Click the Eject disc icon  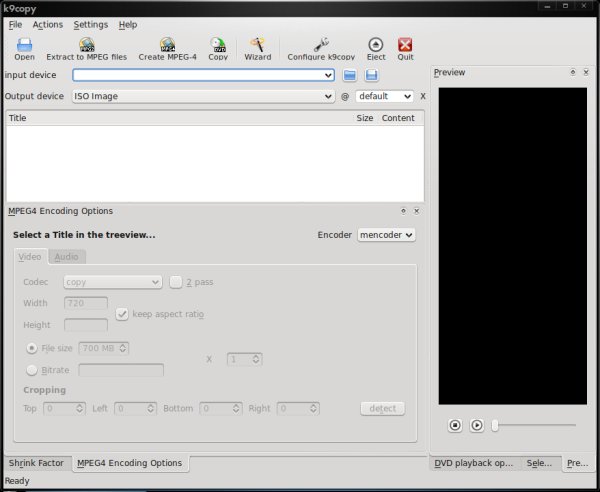pos(375,49)
